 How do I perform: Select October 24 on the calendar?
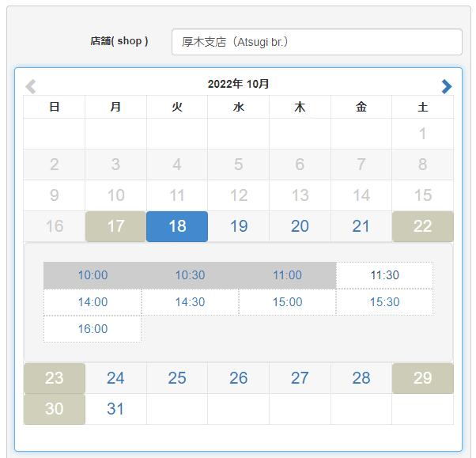(115, 378)
